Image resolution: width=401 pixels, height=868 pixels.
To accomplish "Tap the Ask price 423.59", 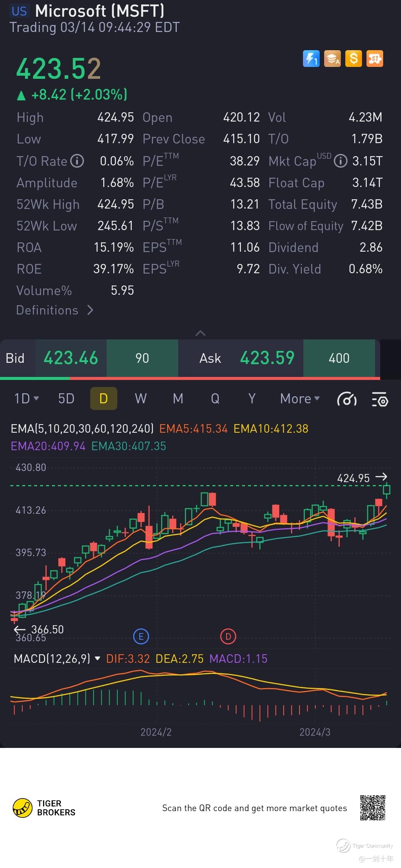I will pos(267,358).
